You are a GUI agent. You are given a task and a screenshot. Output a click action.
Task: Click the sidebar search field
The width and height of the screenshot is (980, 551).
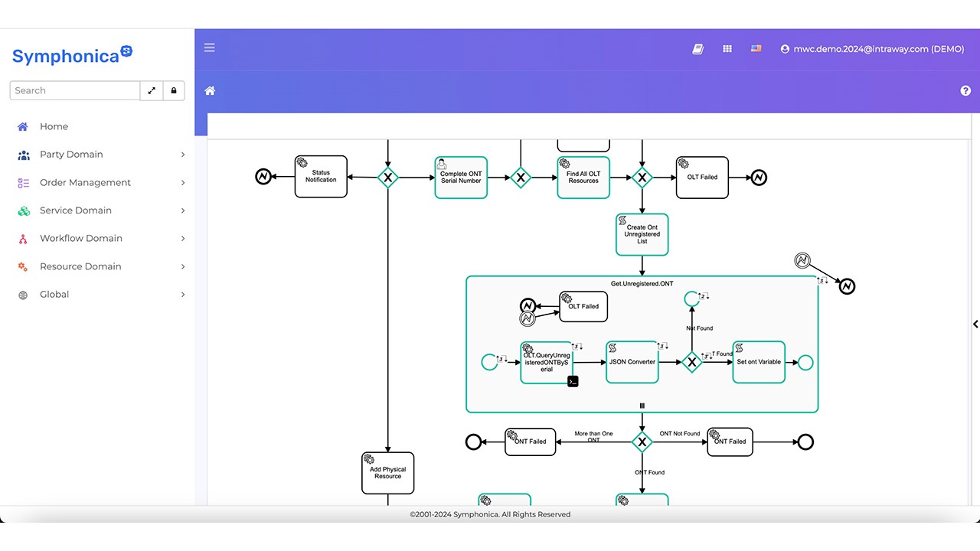click(x=75, y=90)
